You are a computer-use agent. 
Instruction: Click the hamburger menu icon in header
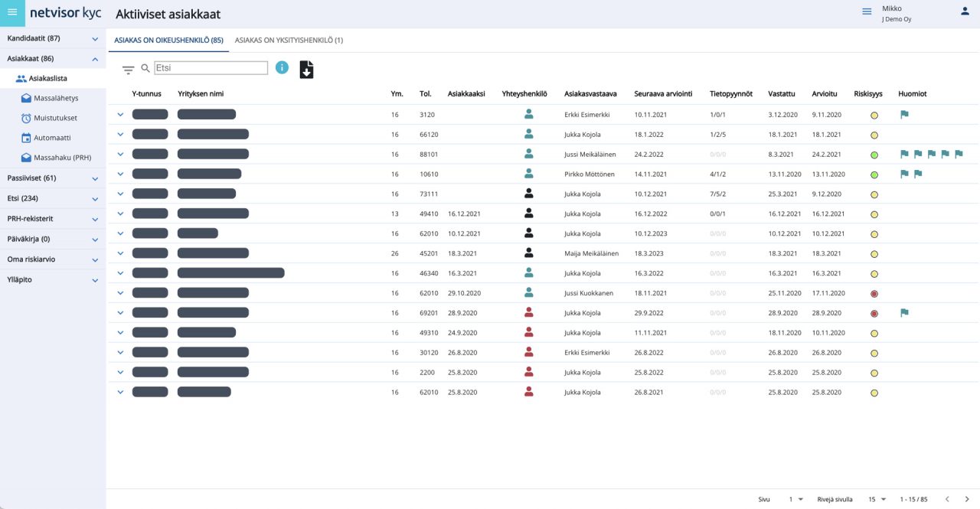click(12, 11)
